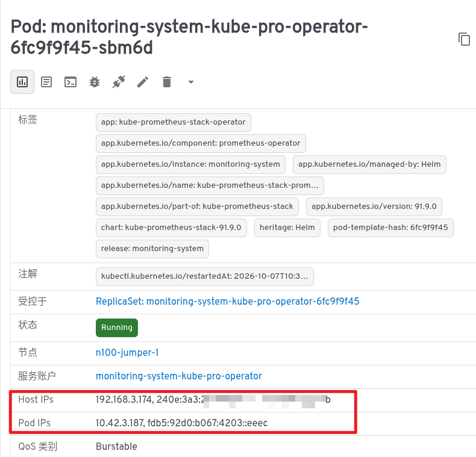Open the pod metrics chart view
The image size is (476, 457).
tap(22, 82)
